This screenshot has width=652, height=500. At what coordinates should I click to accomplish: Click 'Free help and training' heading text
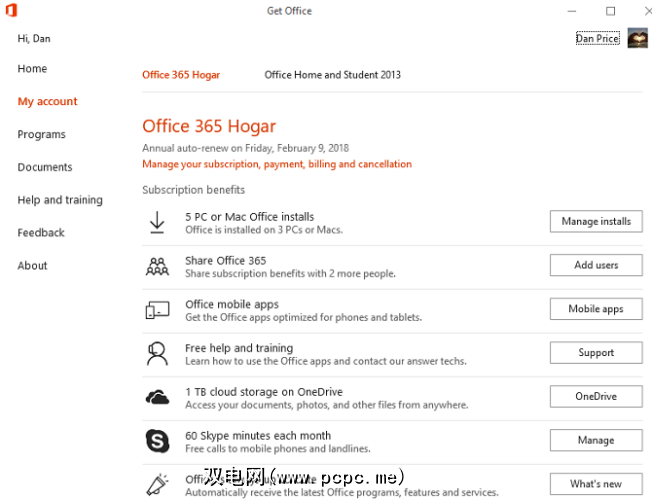[x=239, y=348]
